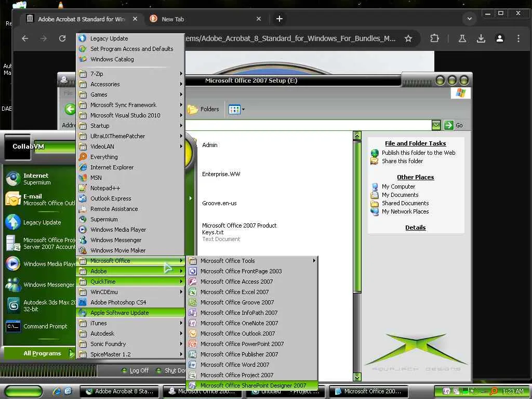Click Share this folder link
The image size is (532, 399).
pyautogui.click(x=402, y=161)
